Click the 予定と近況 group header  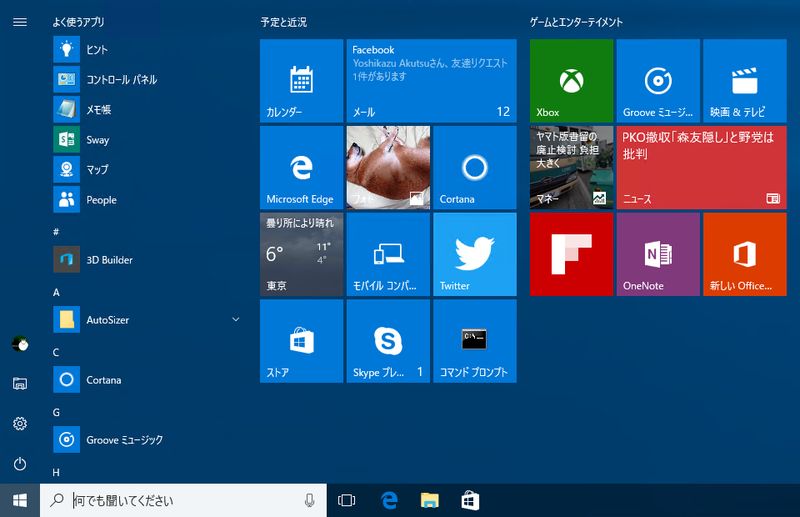284,22
